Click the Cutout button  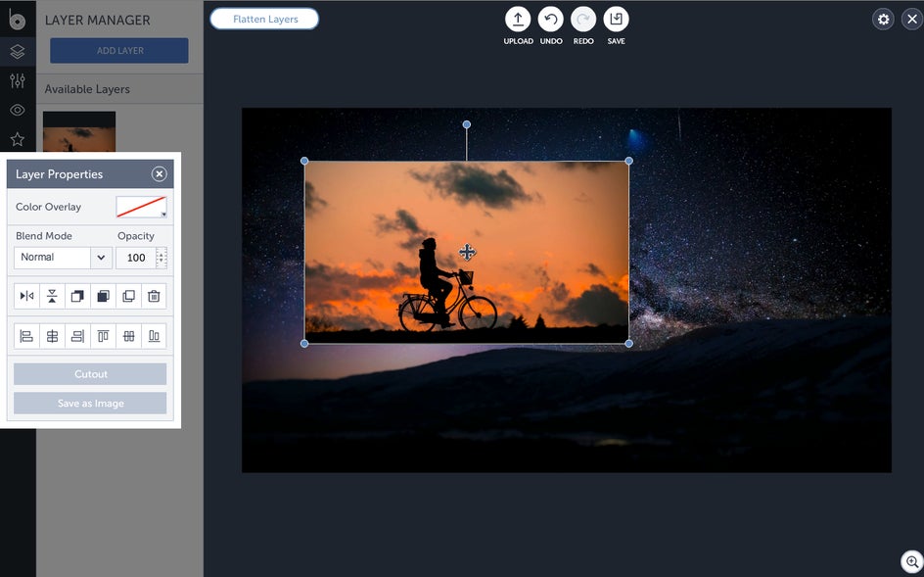pos(90,374)
